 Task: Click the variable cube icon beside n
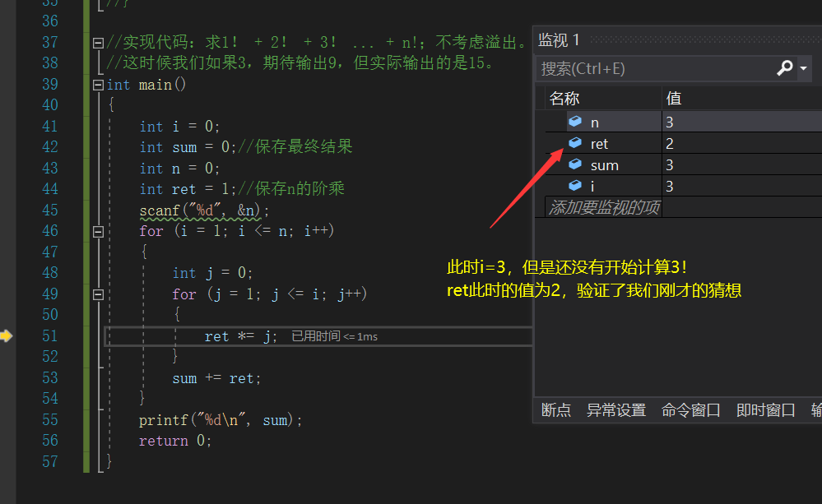[x=575, y=122]
